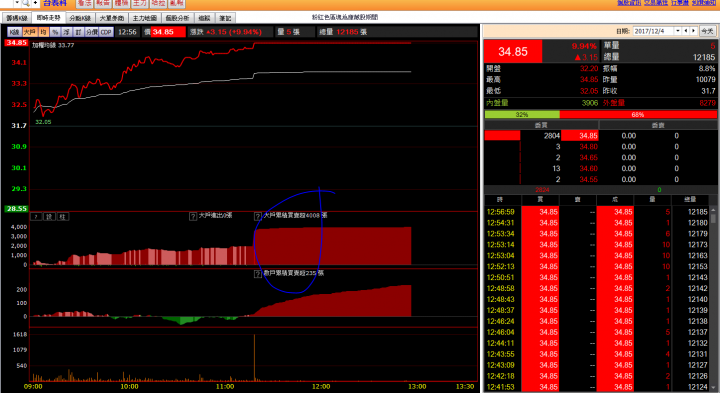
Task: Click the 今天 today button
Action: tap(707, 31)
